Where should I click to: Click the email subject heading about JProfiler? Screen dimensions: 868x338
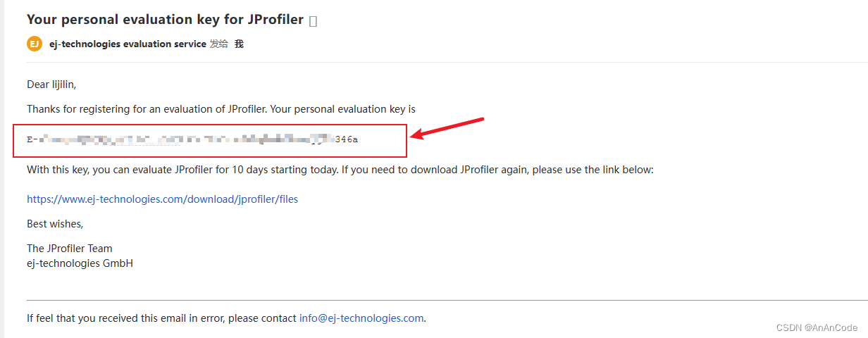165,20
